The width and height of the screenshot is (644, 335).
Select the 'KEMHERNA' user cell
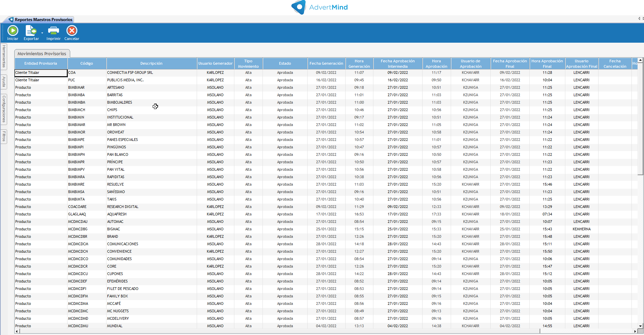click(582, 229)
